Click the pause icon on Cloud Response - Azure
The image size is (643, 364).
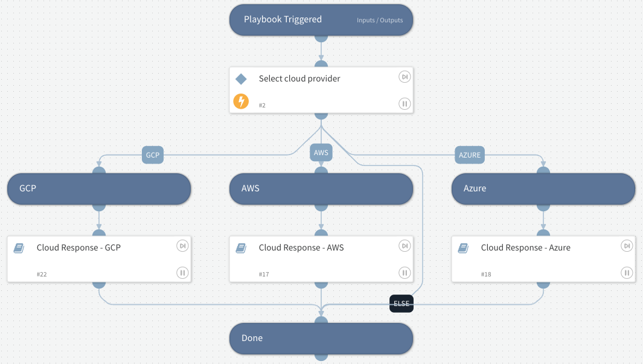point(627,273)
